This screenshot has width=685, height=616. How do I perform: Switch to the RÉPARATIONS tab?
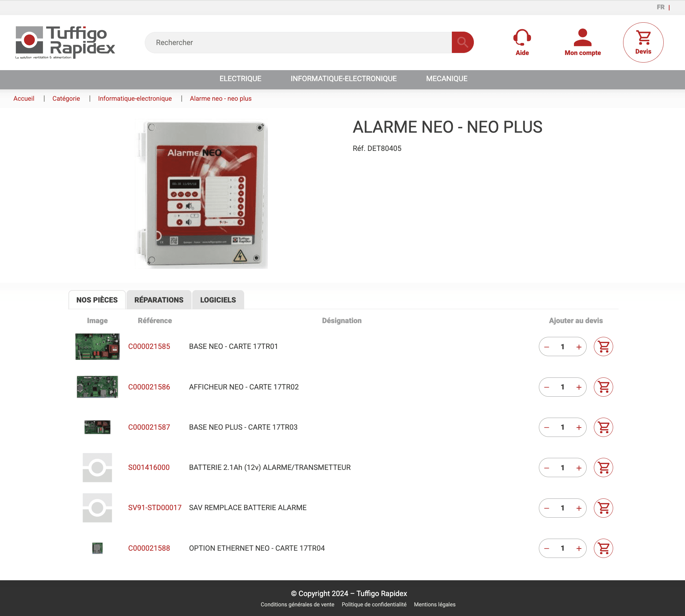[x=159, y=299]
